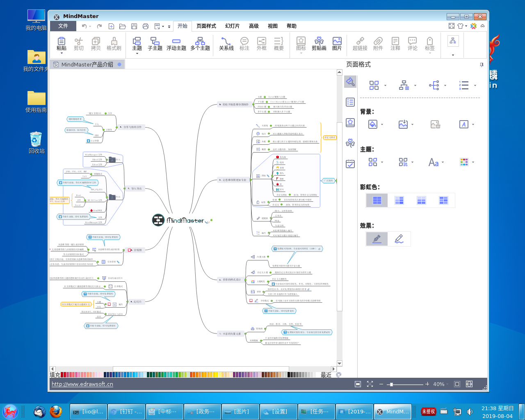Toggle the page format panel pin

(x=482, y=65)
